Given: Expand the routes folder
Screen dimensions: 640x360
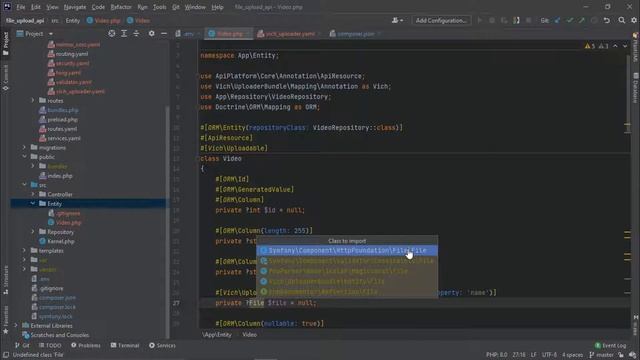Looking at the screenshot, I should click(33, 100).
